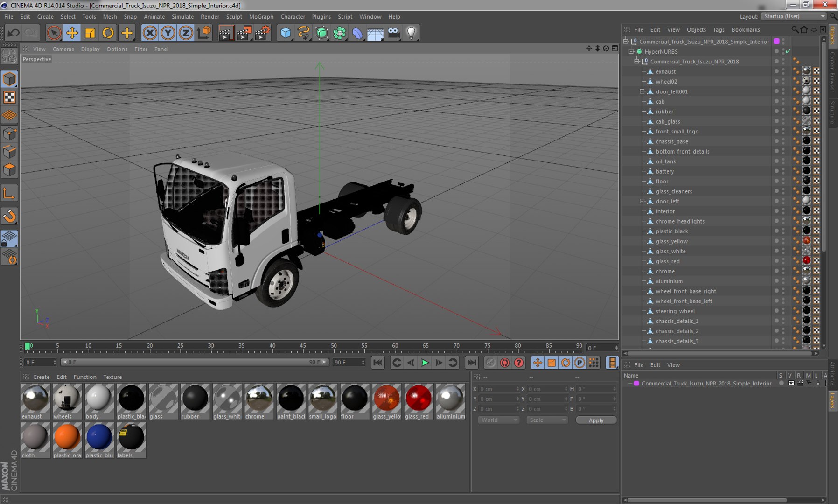
Task: Toggle the Position keyframe channel button
Action: point(538,363)
